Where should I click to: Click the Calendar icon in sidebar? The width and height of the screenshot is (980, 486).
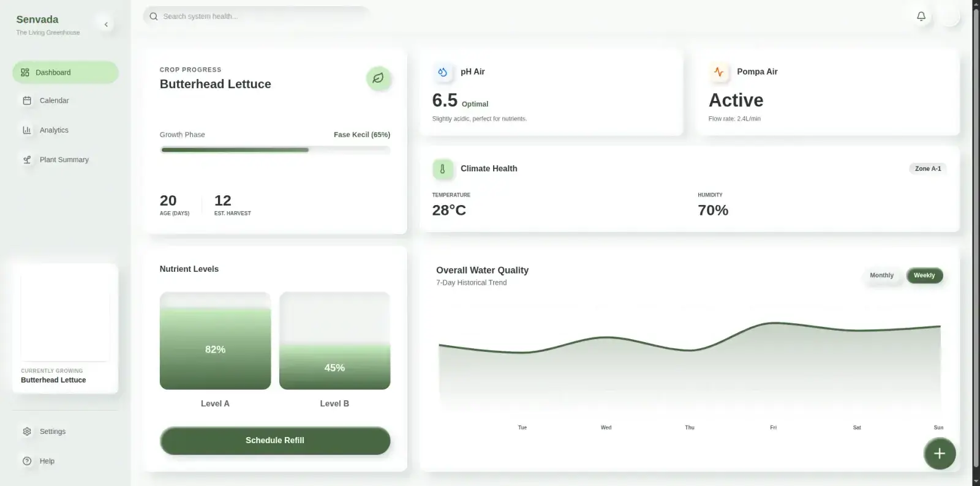tap(27, 100)
